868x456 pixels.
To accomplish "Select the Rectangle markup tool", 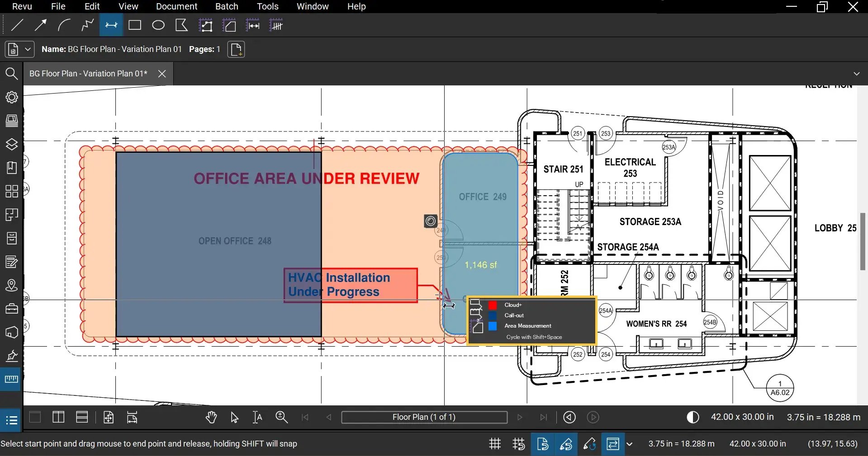I will [x=135, y=25].
